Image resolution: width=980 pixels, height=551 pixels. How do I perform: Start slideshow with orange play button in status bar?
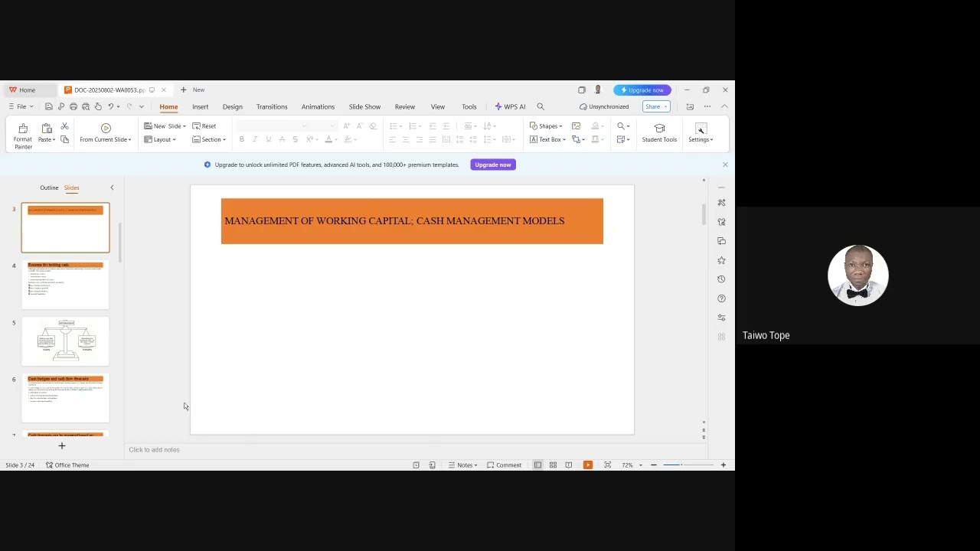tap(587, 465)
